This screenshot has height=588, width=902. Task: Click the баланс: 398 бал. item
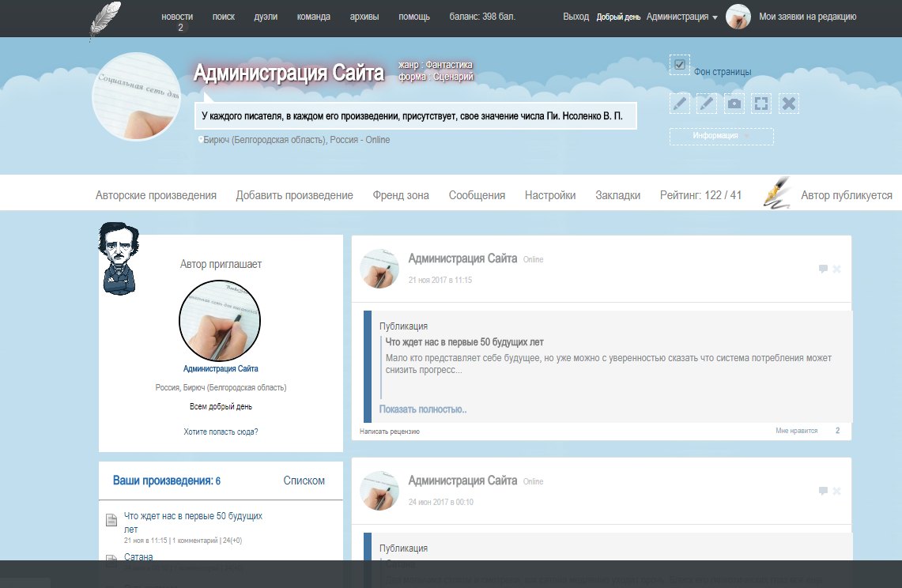coord(482,17)
